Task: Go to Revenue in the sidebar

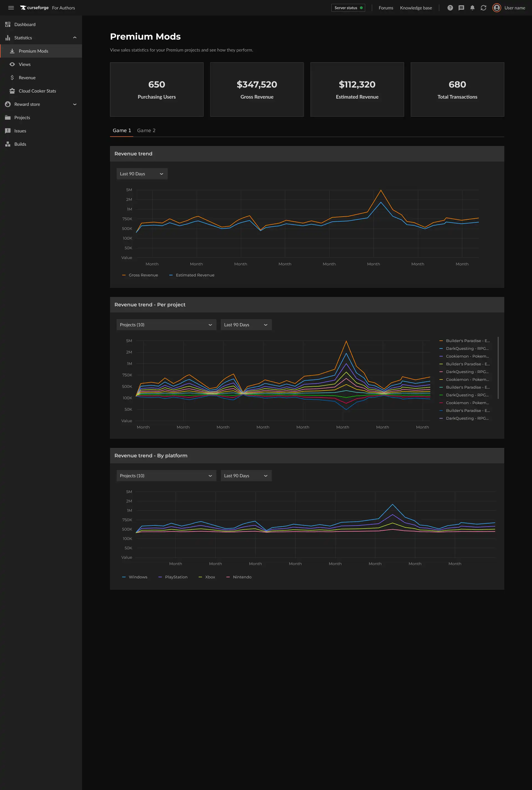Action: pyautogui.click(x=41, y=78)
